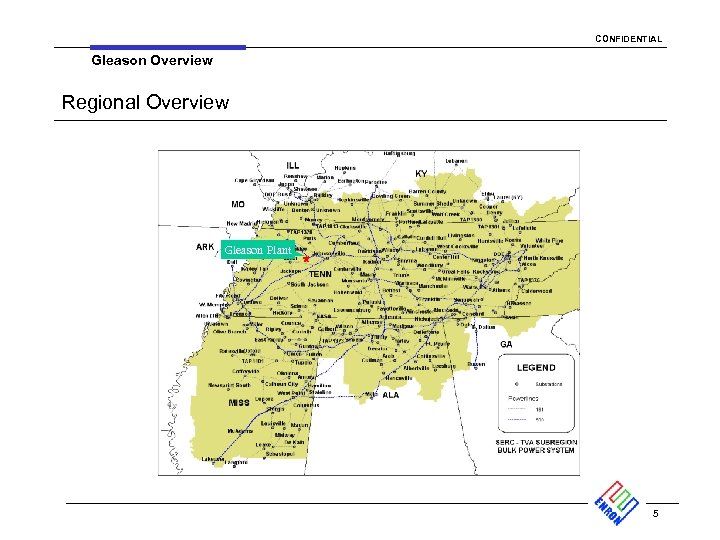
Task: Click the Enron logo
Action: pyautogui.click(x=616, y=503)
